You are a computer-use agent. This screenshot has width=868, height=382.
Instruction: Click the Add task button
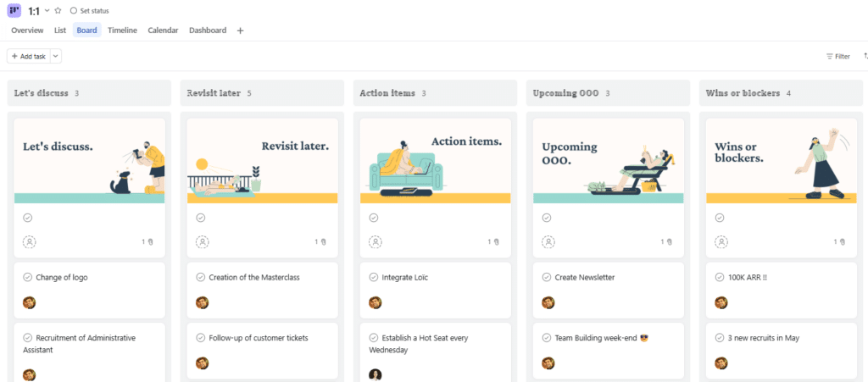[29, 57]
